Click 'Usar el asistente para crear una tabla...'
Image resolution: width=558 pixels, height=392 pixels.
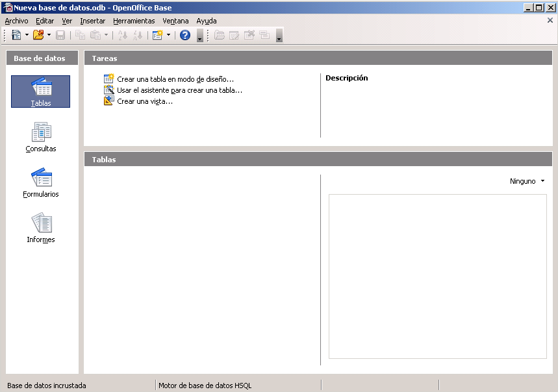[180, 90]
